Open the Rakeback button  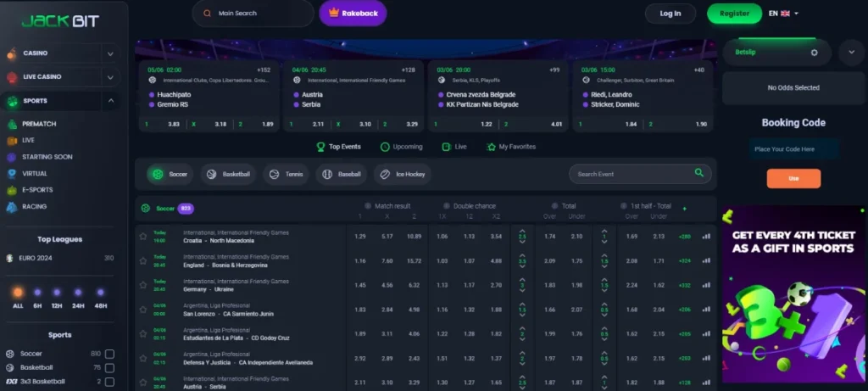(x=353, y=14)
